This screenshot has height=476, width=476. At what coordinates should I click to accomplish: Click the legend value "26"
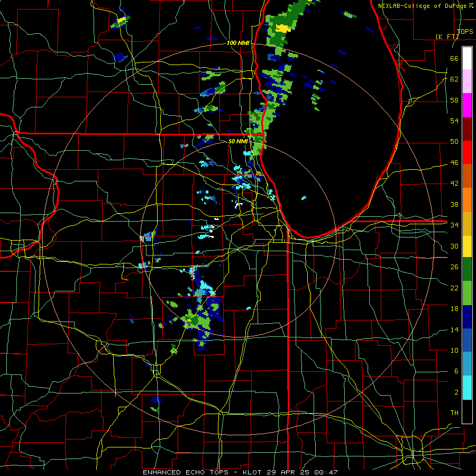[454, 267]
